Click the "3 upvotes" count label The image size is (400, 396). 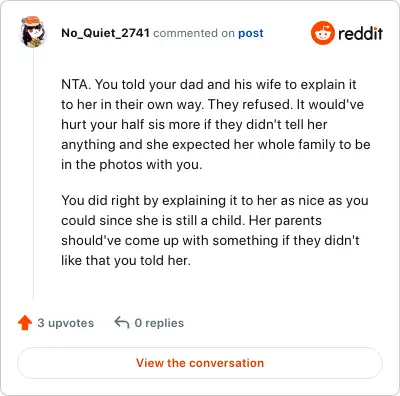[66, 323]
